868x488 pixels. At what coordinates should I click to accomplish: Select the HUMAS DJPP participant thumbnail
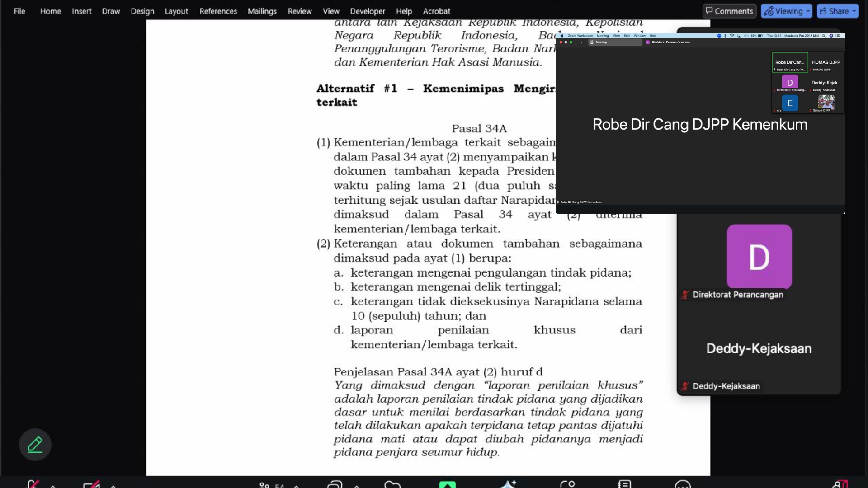(x=826, y=62)
